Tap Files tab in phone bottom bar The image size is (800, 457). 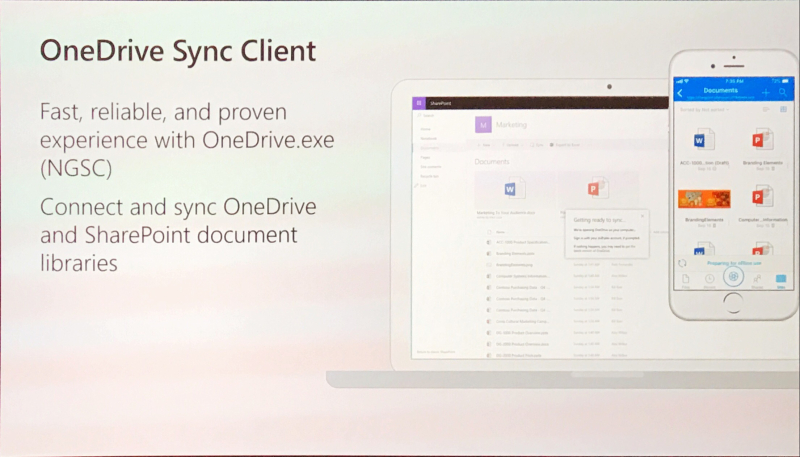(685, 280)
